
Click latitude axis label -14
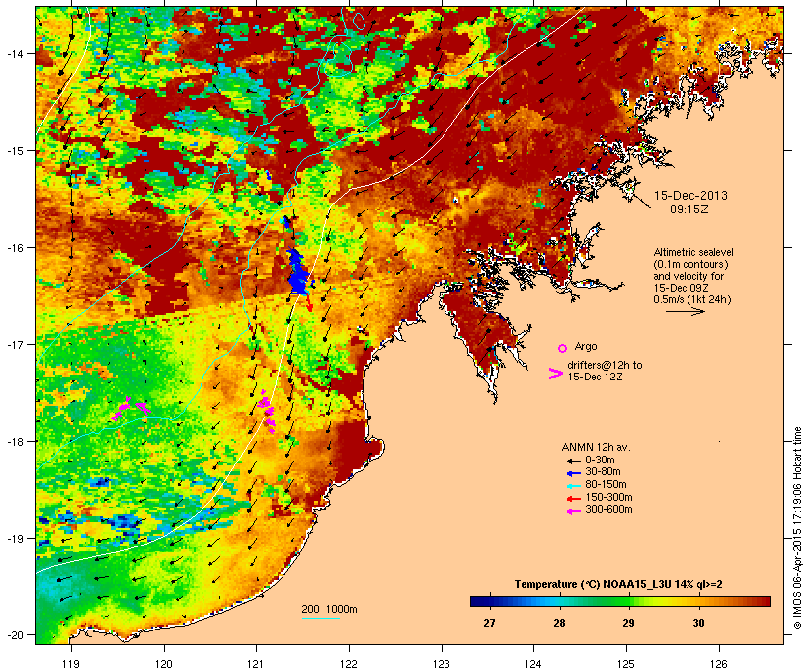[14, 53]
